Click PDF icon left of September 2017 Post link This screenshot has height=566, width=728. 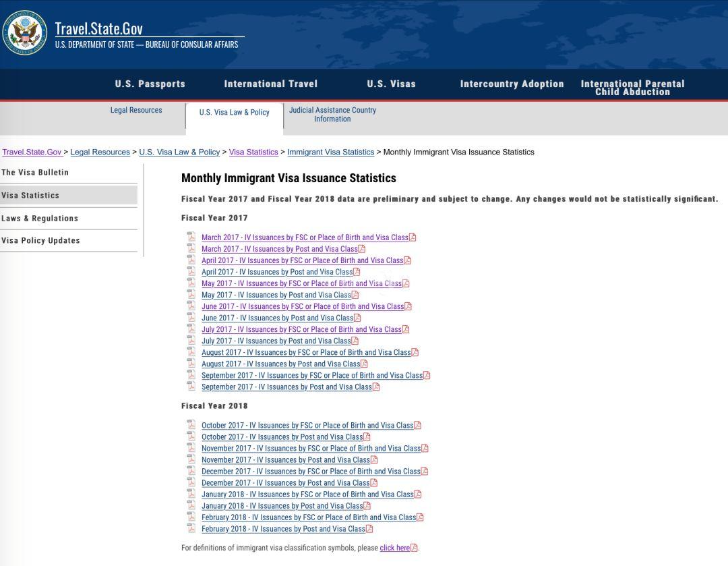pos(191,386)
